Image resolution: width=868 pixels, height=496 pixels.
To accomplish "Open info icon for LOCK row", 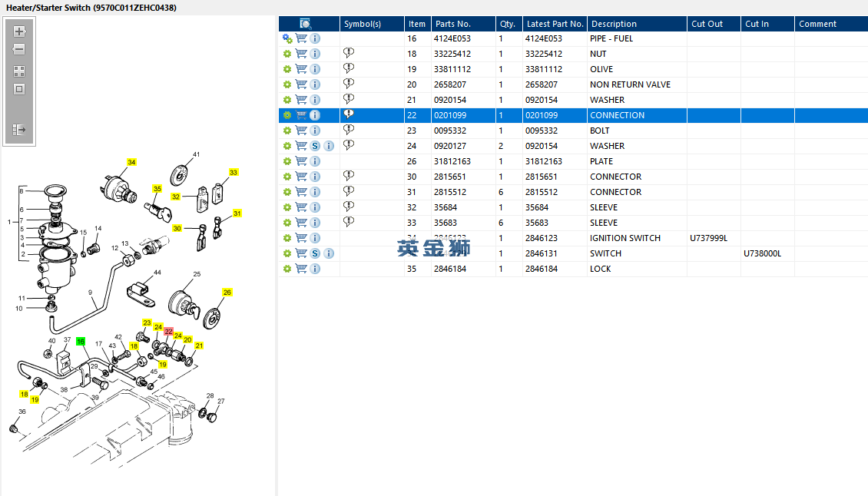I will coord(315,269).
